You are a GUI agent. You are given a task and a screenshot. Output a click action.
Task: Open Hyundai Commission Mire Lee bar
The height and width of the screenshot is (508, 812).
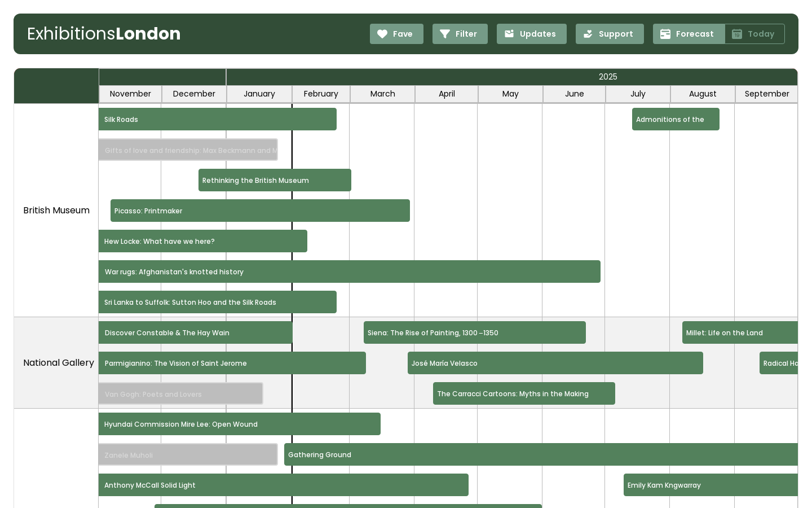[x=240, y=424]
